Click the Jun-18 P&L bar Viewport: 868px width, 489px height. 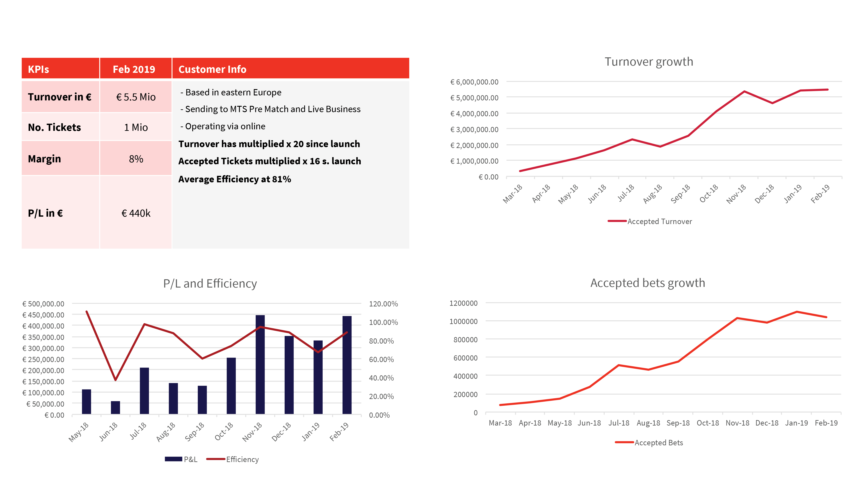pos(115,407)
